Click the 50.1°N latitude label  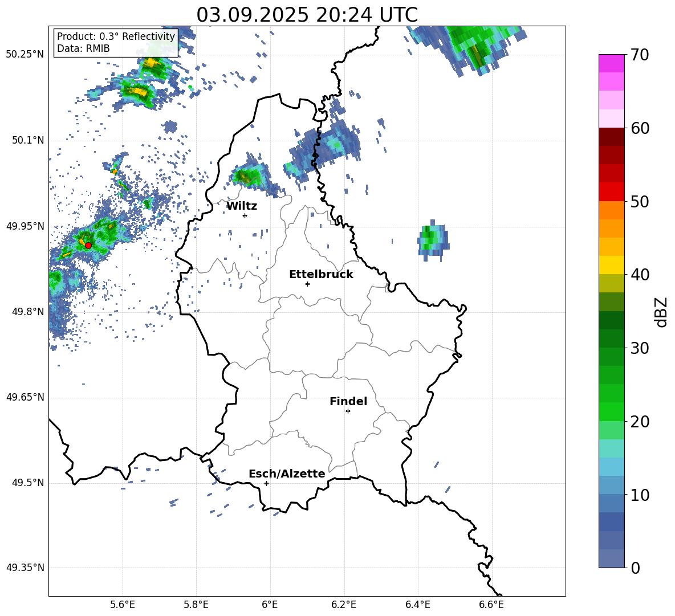tap(28, 141)
